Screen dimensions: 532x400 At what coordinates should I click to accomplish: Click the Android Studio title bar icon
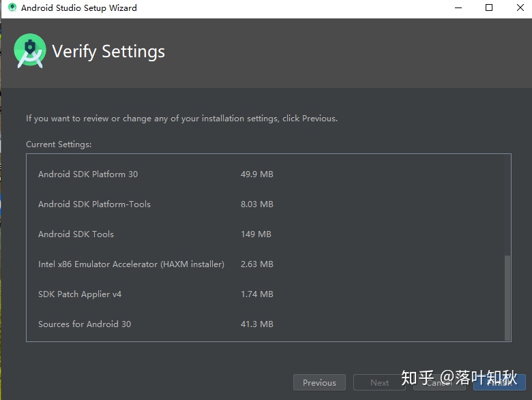tap(12, 7)
